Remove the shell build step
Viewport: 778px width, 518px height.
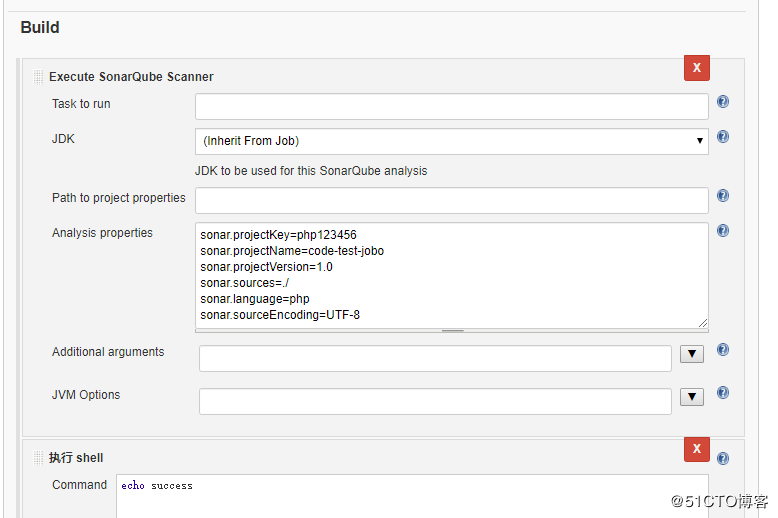click(696, 449)
